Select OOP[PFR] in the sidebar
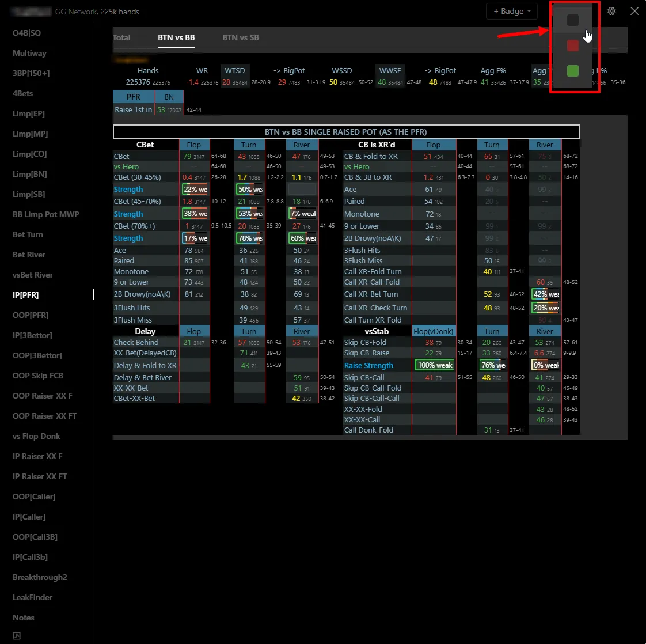646x644 pixels. click(31, 315)
